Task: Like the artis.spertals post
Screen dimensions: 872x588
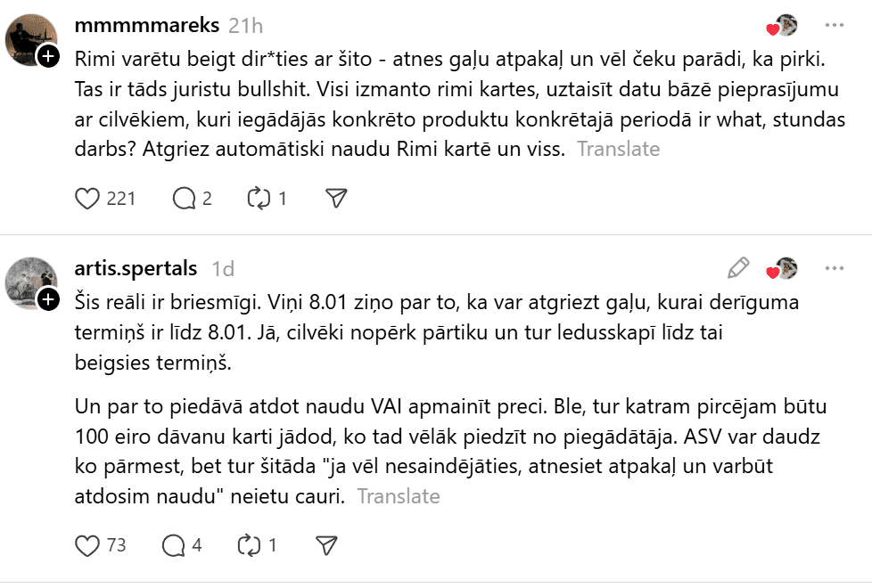Action: [x=87, y=544]
